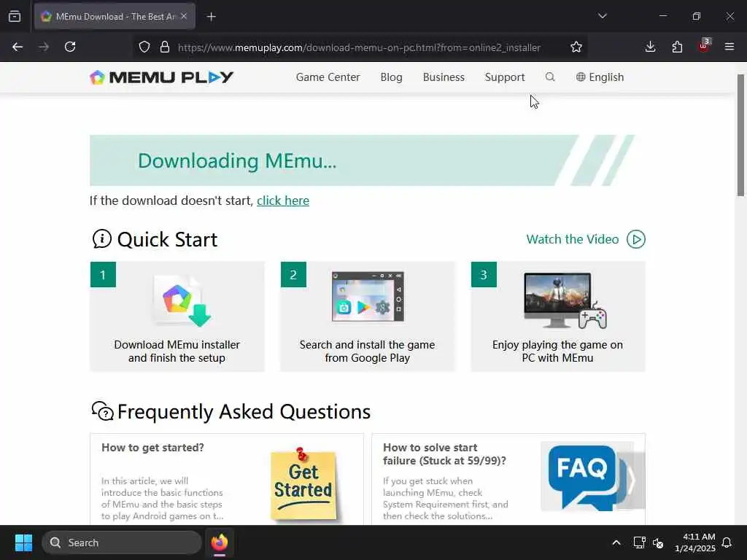Open the Firefox downloads panel
747x560 pixels.
(650, 47)
